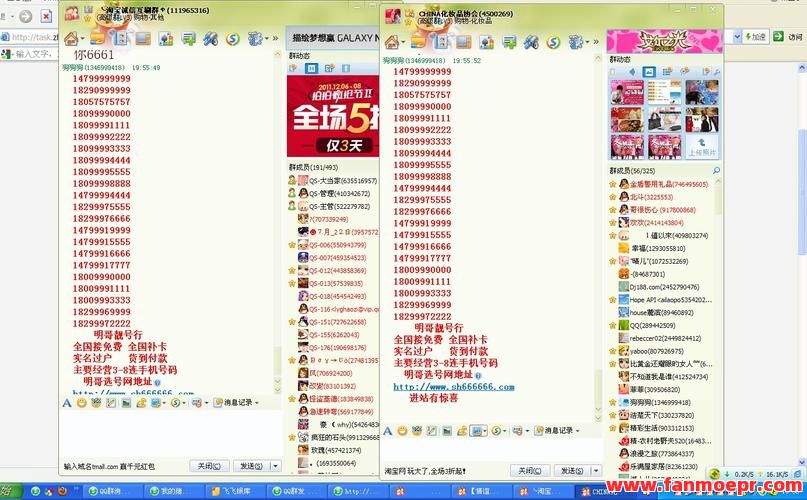807x500 pixels.
Task: Click 上传照片 upload photo tile
Action: pos(702,146)
